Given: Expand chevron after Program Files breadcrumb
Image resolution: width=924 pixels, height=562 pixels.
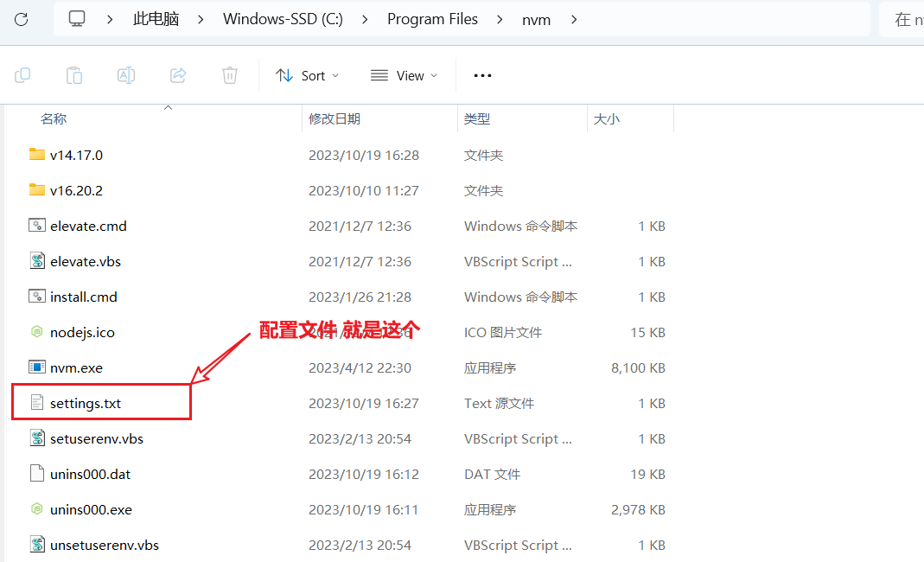Looking at the screenshot, I should pos(500,19).
